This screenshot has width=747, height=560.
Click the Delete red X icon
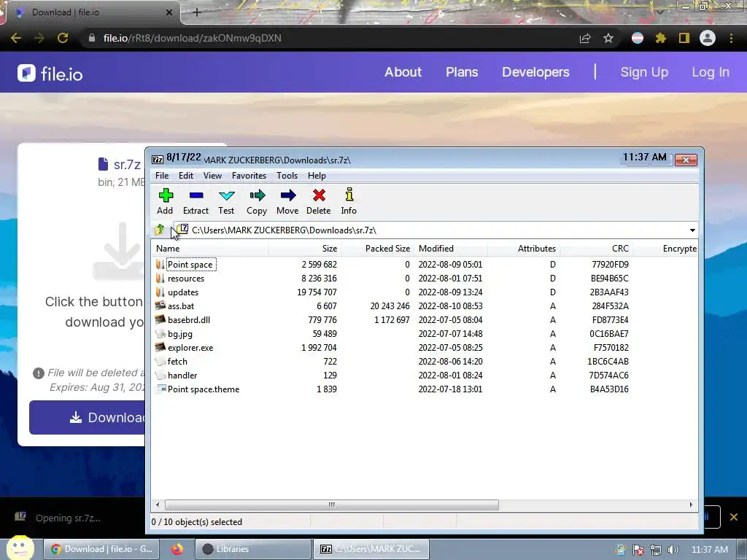click(319, 201)
